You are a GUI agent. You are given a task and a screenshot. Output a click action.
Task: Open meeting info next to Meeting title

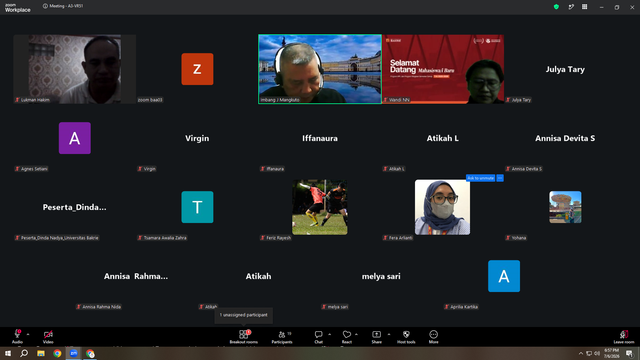click(x=45, y=6)
